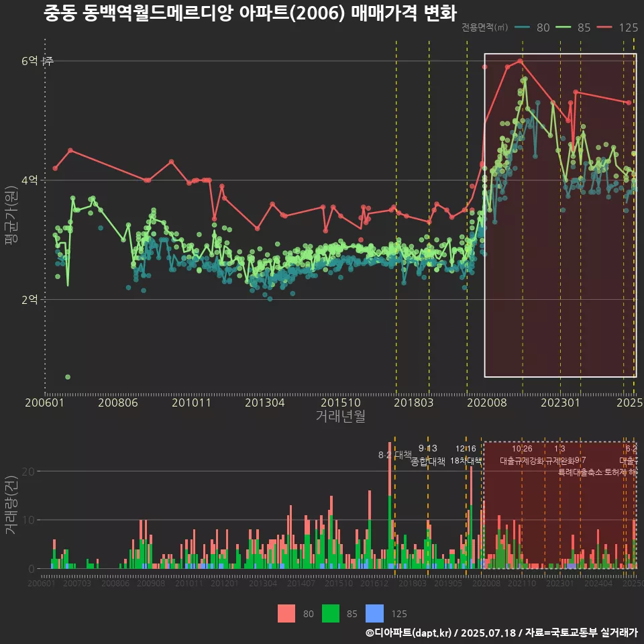Click the 0 label on volume y-axis
Viewport: 644px width, 644px height.
32,569
